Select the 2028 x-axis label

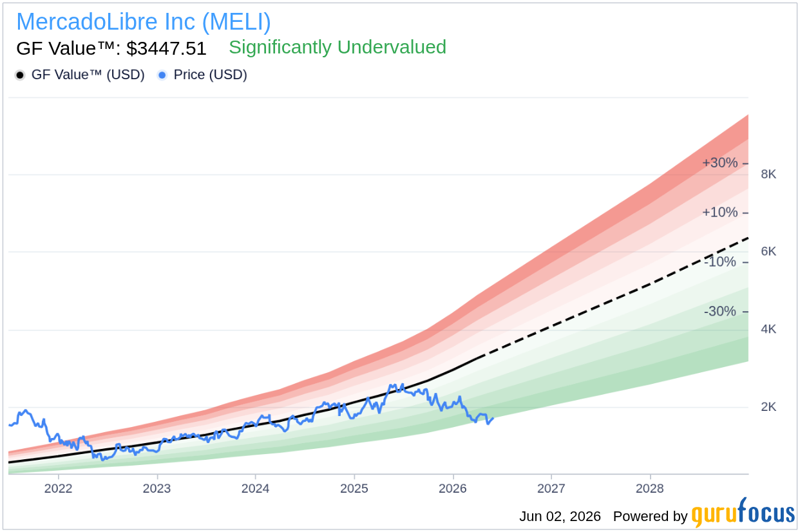[x=650, y=488]
